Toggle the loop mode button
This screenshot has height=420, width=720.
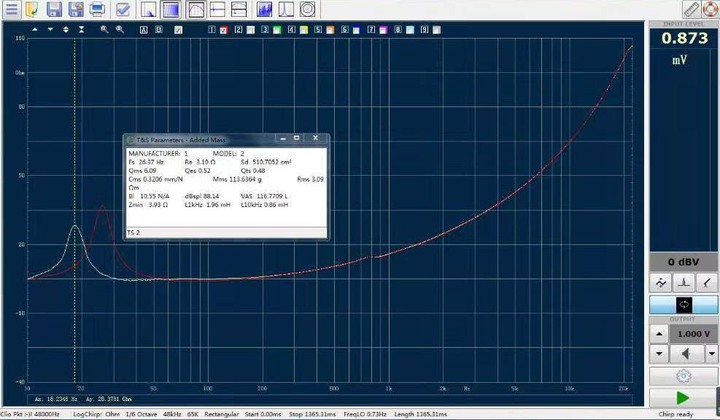683,305
